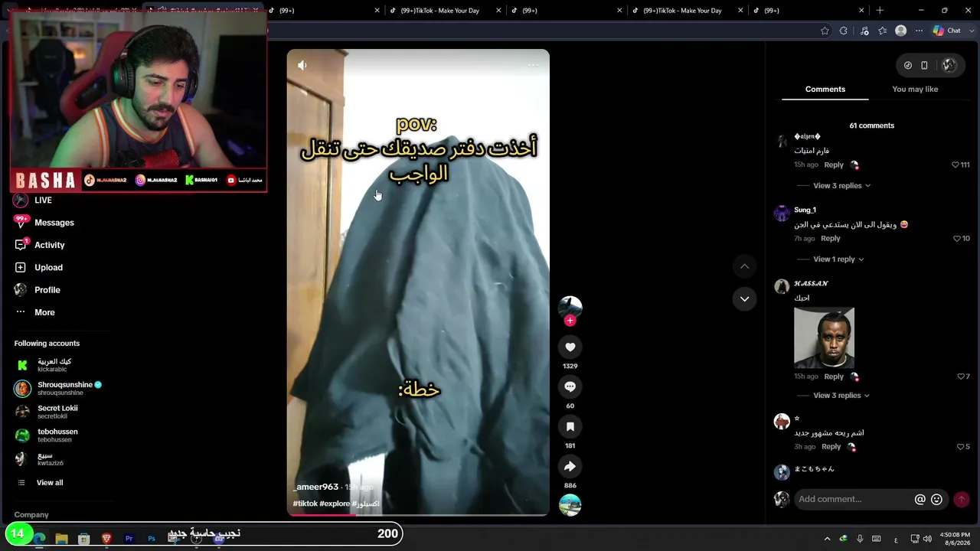Open LIVE in sidebar
The width and height of the screenshot is (980, 551).
pyautogui.click(x=33, y=201)
